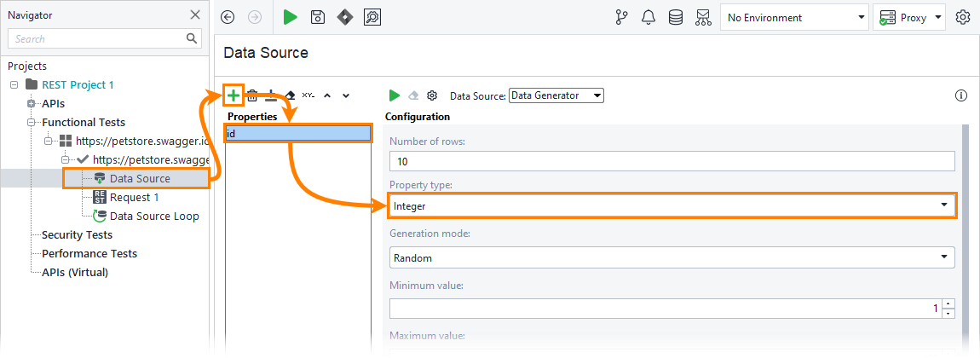Close the Navigator panel
Screen dimensions: 980x358
pyautogui.click(x=196, y=15)
